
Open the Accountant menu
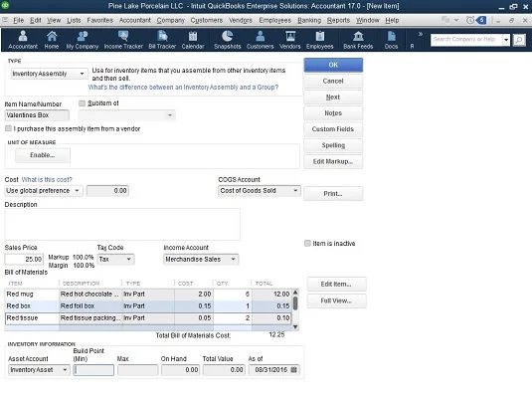click(134, 20)
